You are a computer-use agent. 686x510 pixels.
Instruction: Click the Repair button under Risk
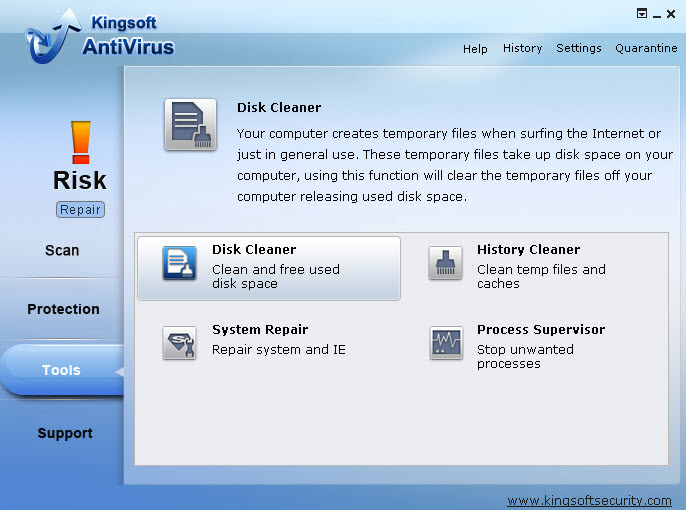80,210
